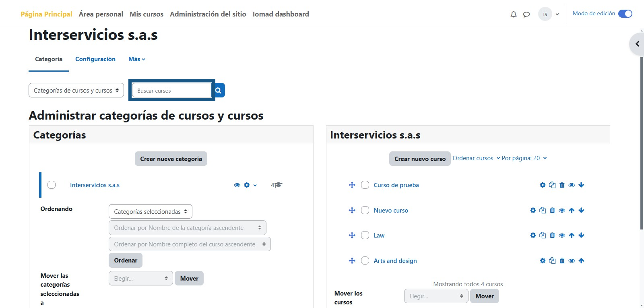Check the Interservicios s.a.s category checkbox
Viewport: 644px width, 308px height.
click(52, 185)
